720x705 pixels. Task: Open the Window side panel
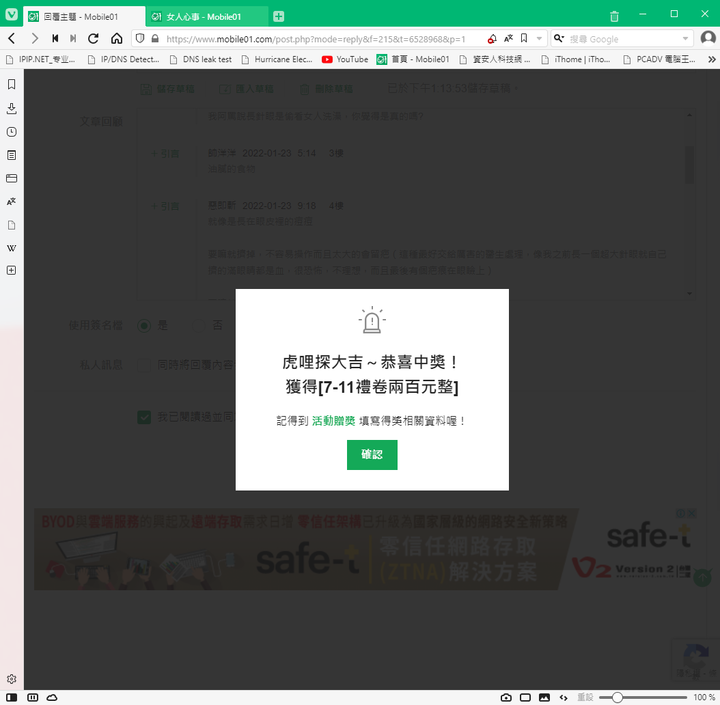11,178
